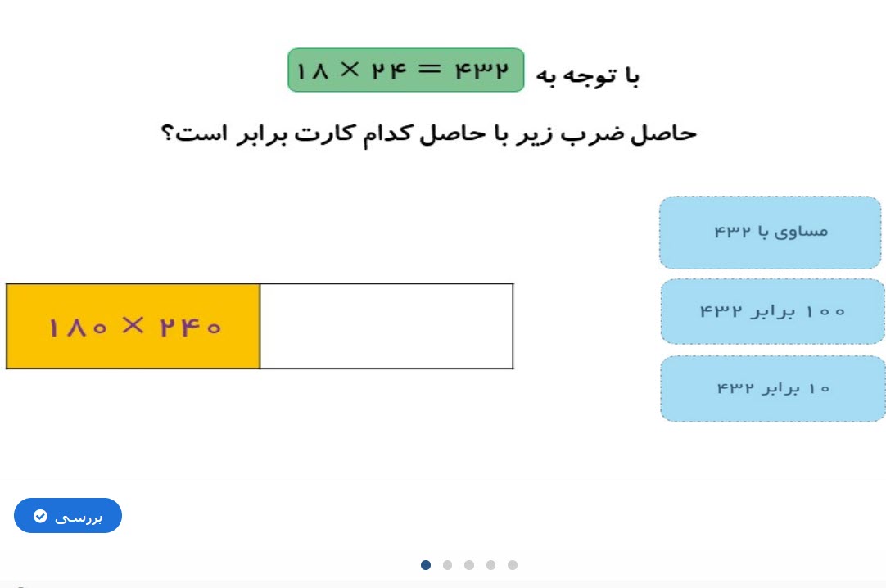This screenshot has height=588, width=886.
Task: Open the fifth (last) pagination dot question
Action: 513,565
